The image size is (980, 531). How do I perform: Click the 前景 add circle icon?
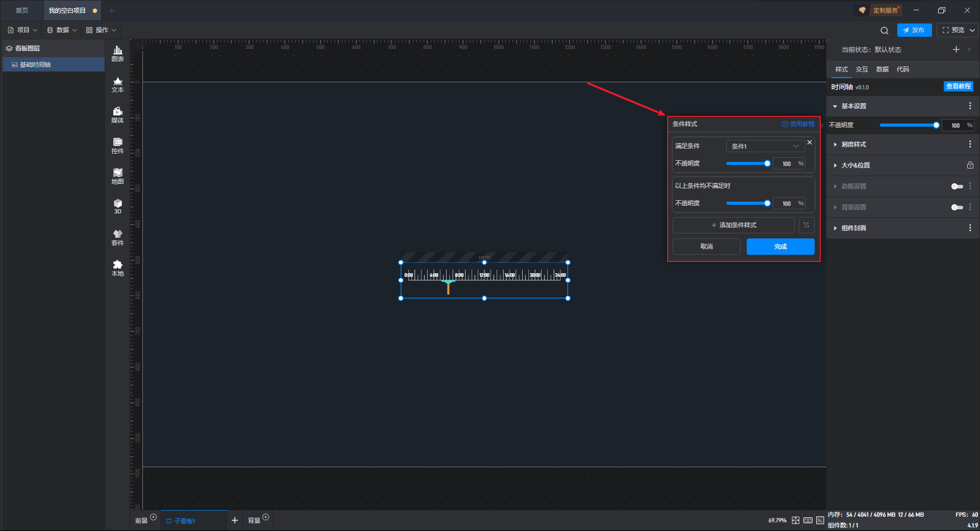153,517
